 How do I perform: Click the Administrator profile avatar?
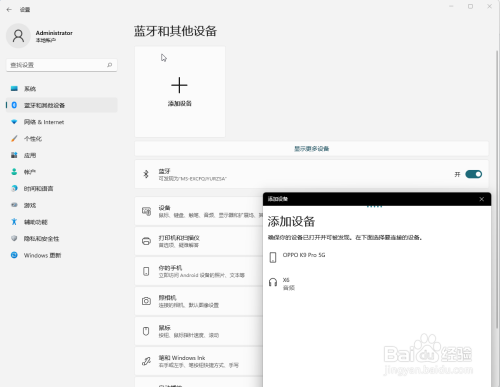pyautogui.click(x=18, y=36)
